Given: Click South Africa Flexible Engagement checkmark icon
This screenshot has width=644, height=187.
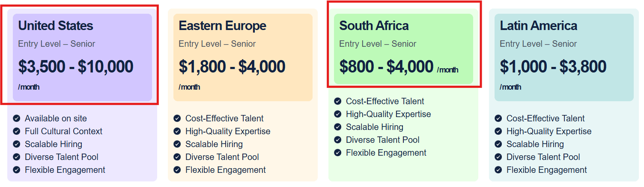Looking at the screenshot, I should (x=337, y=153).
